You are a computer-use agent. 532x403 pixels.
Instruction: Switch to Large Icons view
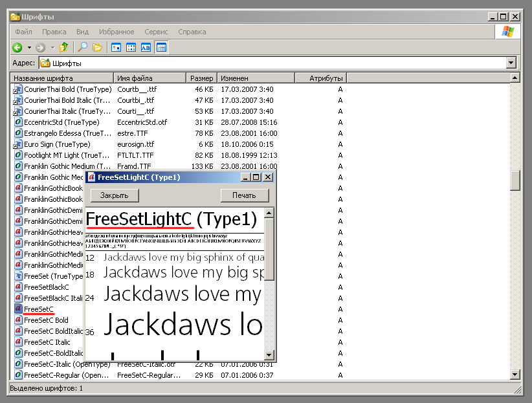(116, 47)
